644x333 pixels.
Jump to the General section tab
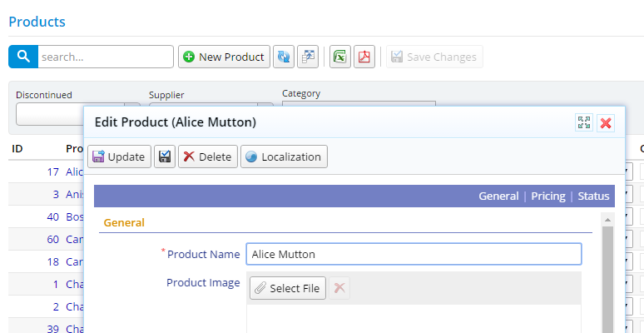click(498, 196)
